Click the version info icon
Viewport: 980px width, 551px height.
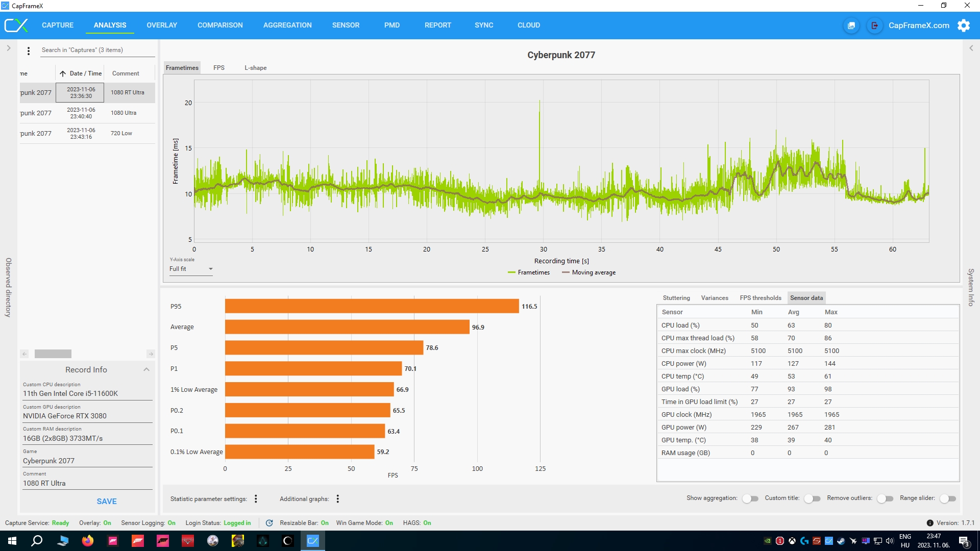point(930,523)
